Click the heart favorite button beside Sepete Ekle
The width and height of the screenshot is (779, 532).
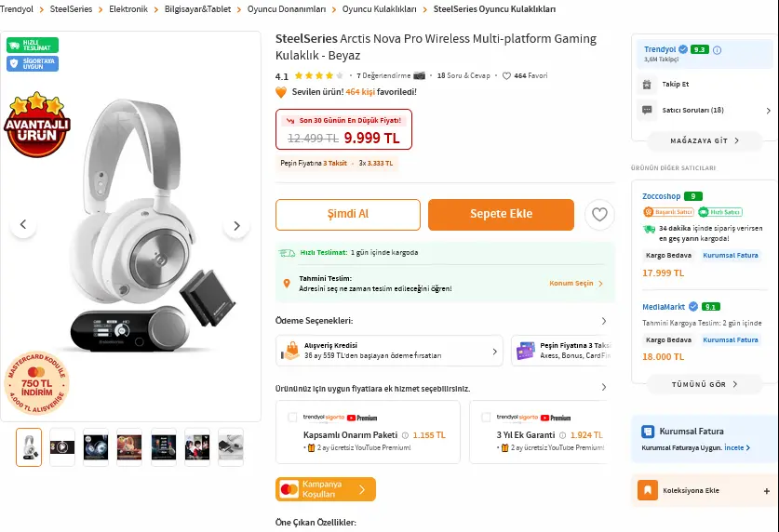click(599, 215)
